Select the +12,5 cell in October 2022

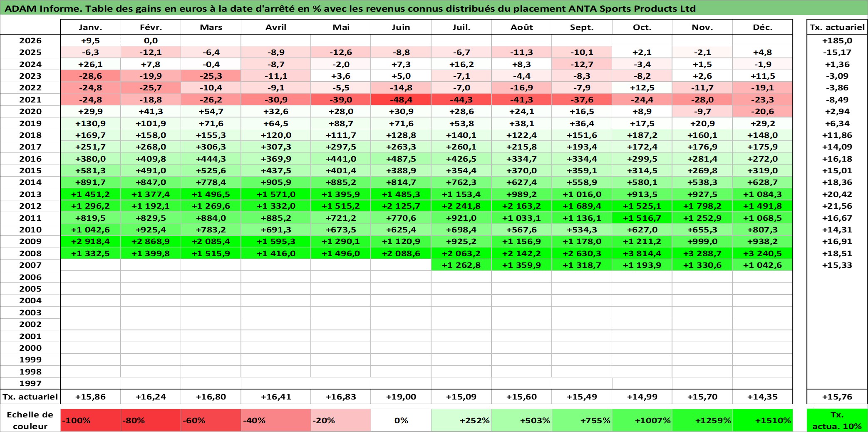click(642, 87)
